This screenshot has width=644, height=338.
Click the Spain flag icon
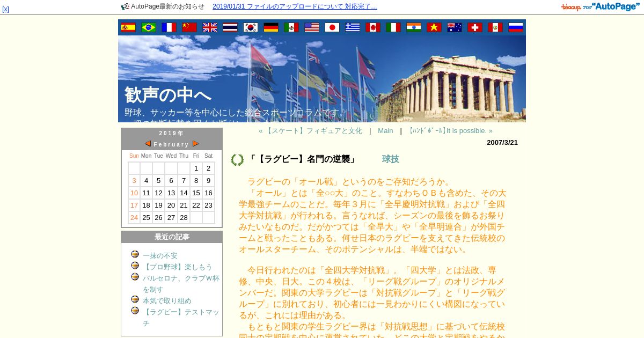click(128, 27)
